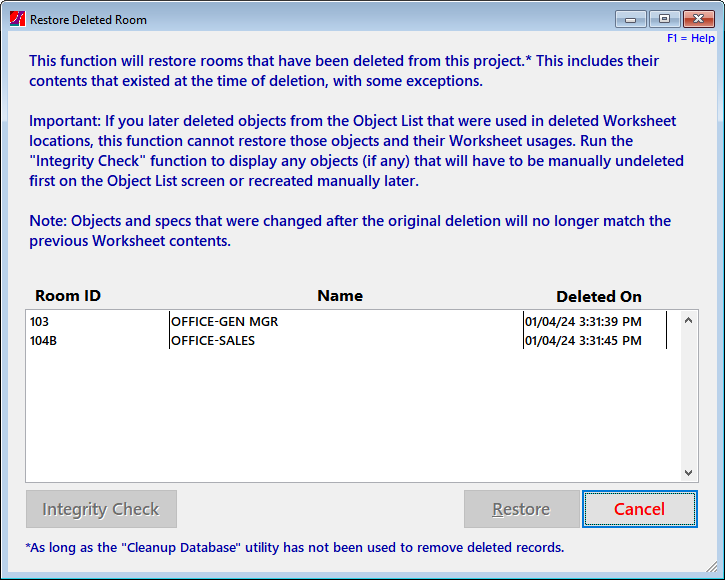Select room ID 103 in the list
725x580 pixels.
tap(39, 321)
